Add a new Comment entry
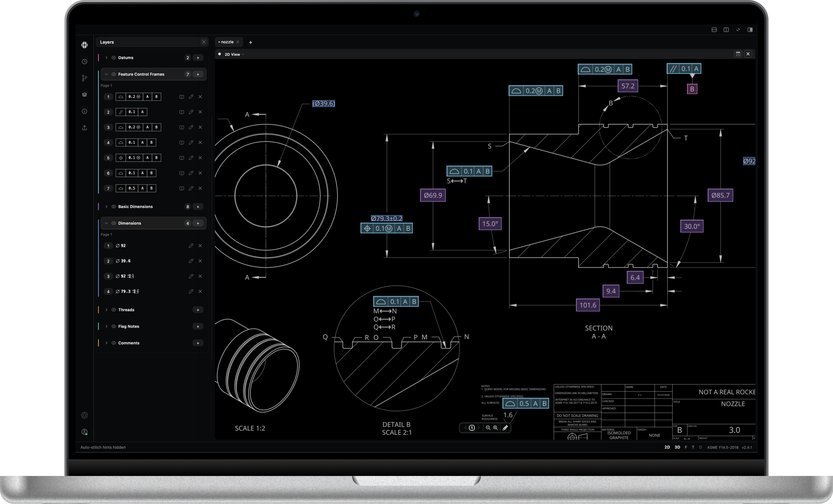This screenshot has height=504, width=833. click(198, 343)
